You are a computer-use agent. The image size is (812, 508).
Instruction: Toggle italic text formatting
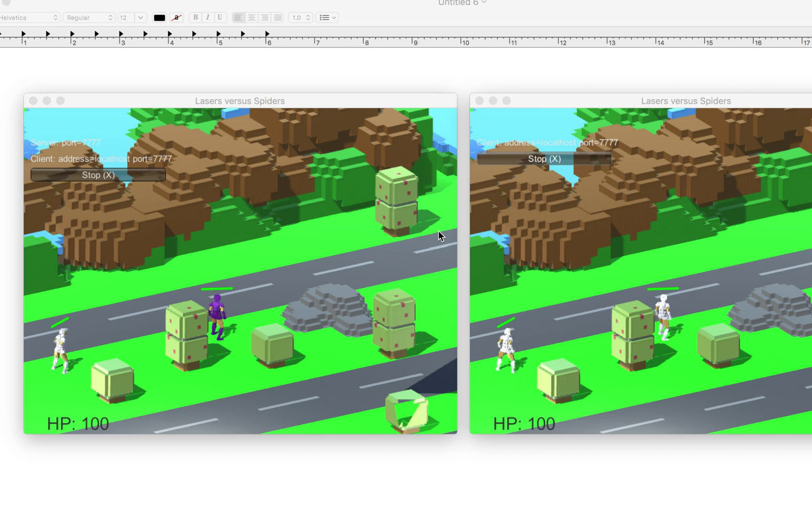208,17
